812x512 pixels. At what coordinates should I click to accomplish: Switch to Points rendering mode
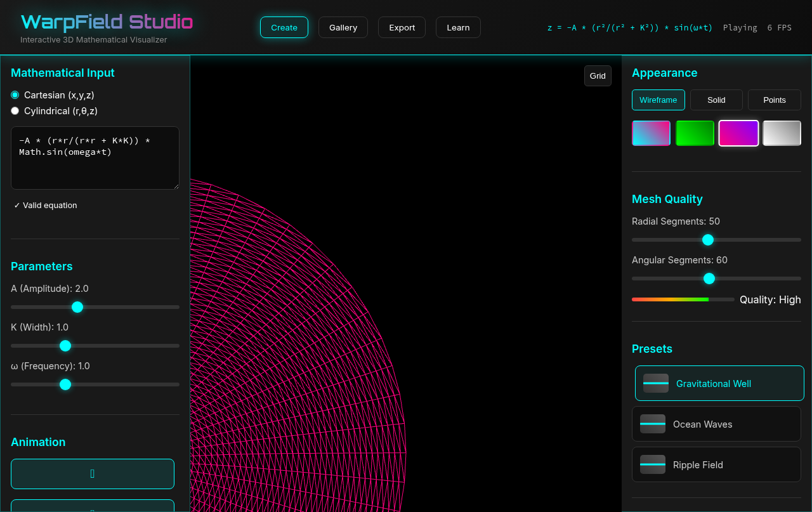pos(774,100)
